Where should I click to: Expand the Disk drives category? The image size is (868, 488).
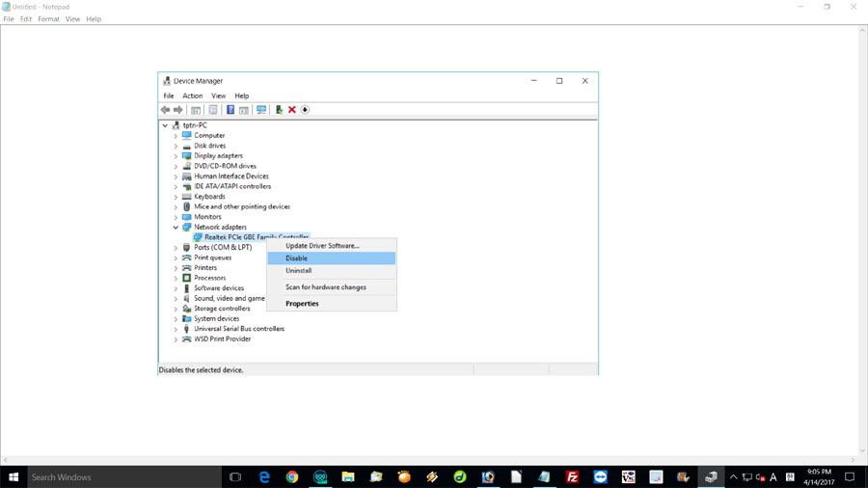coord(176,146)
